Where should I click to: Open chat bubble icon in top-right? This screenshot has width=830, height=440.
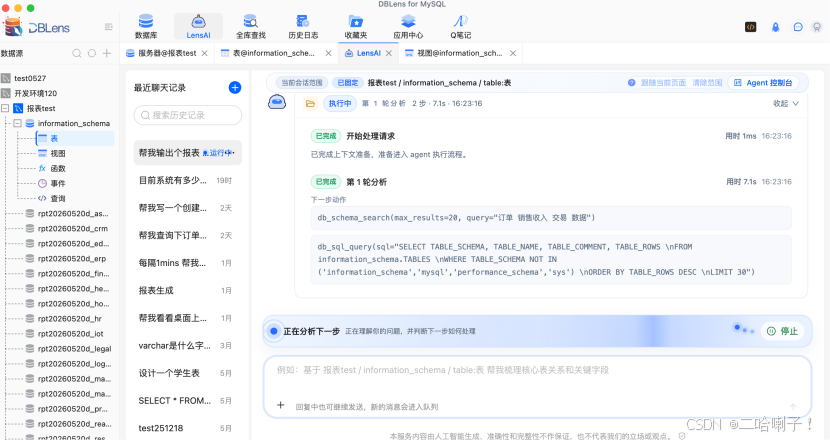coord(798,27)
